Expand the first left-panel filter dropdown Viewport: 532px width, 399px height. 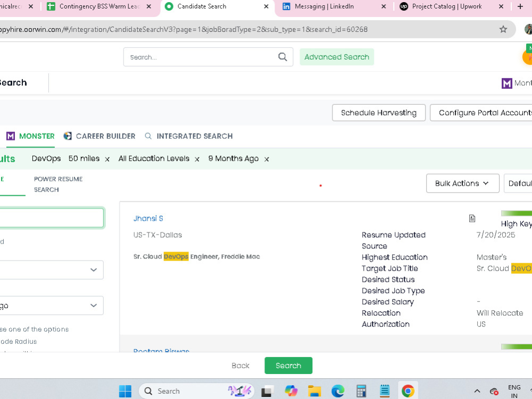[52, 270]
